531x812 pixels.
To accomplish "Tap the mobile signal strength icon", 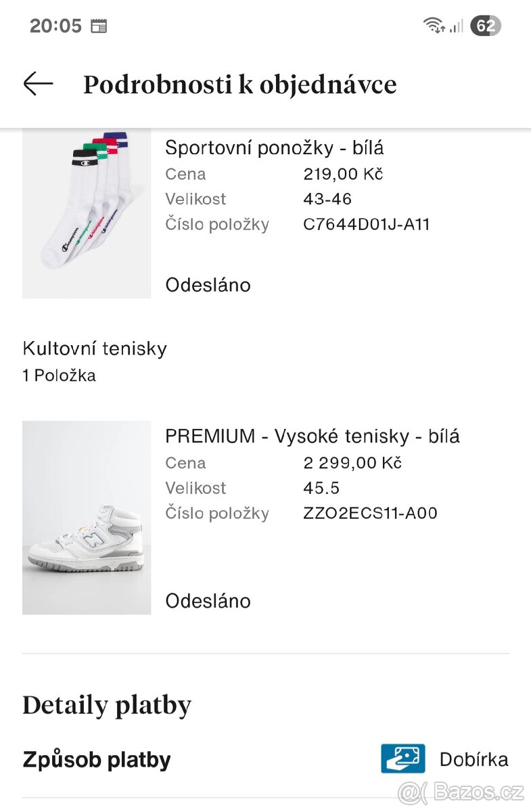I will pyautogui.click(x=457, y=26).
